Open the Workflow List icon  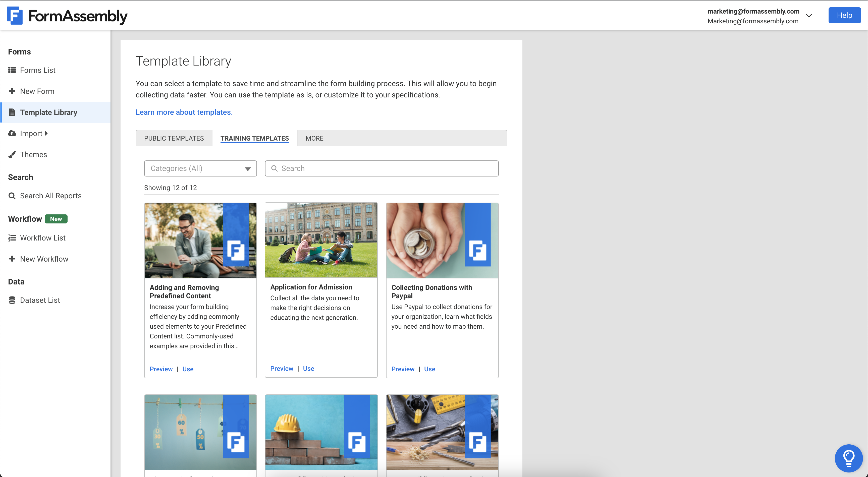[x=12, y=237]
